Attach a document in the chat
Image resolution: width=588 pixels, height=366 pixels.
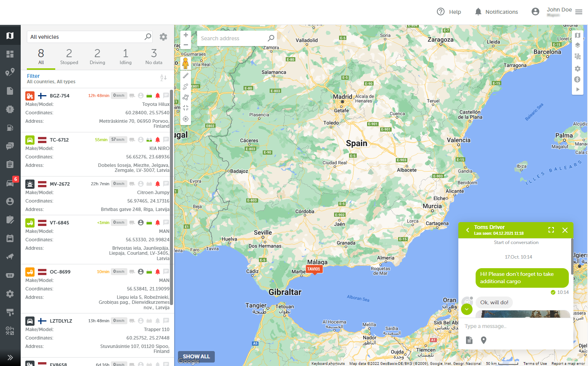[x=469, y=340]
